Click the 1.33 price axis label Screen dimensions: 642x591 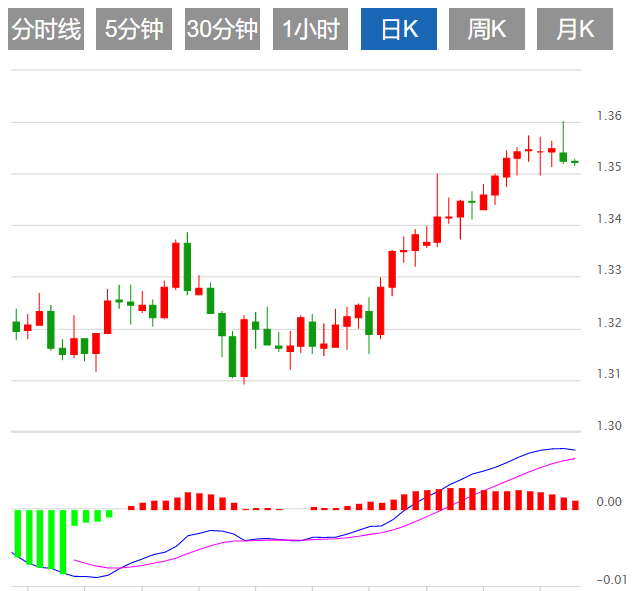tap(609, 270)
